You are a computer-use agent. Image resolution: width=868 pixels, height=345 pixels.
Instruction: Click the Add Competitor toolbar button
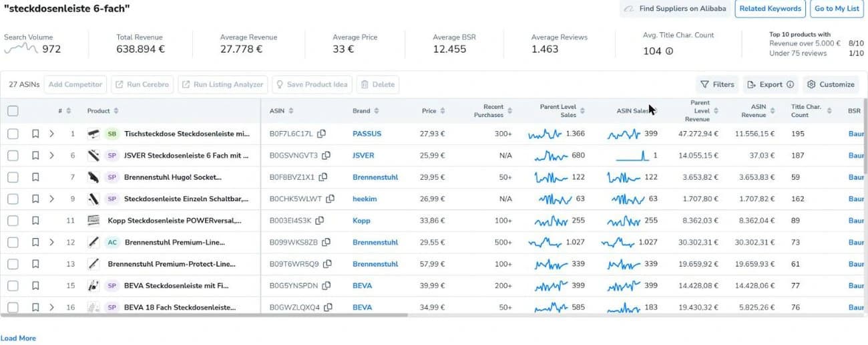(75, 85)
